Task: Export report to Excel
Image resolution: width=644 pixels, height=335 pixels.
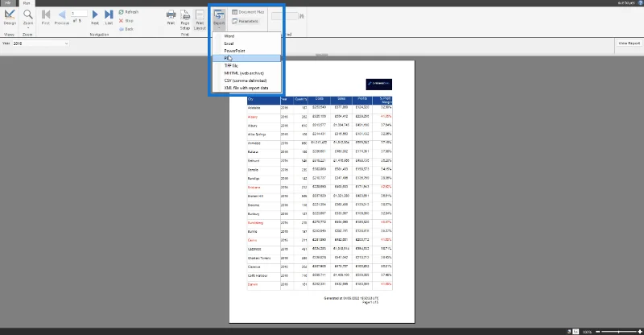Action: [x=246, y=43]
